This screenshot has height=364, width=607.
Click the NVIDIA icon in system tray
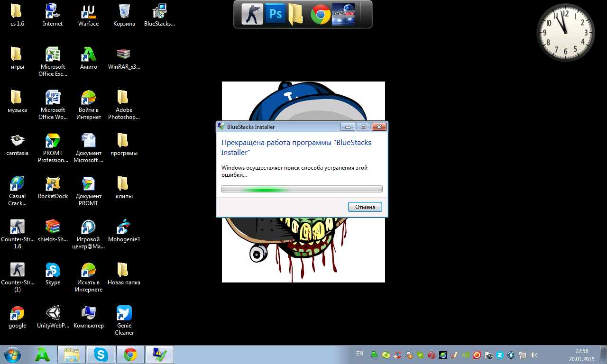click(x=466, y=355)
